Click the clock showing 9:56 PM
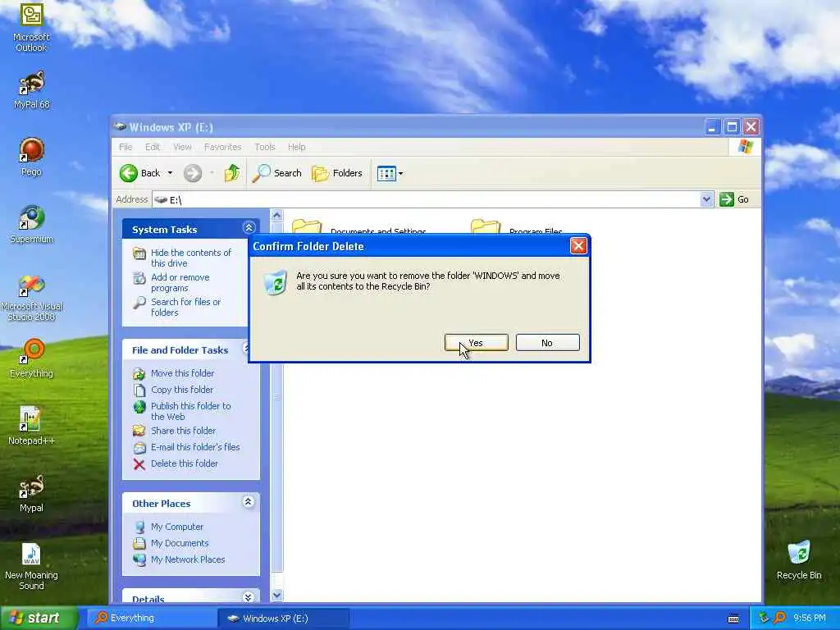840x630 pixels. click(810, 618)
